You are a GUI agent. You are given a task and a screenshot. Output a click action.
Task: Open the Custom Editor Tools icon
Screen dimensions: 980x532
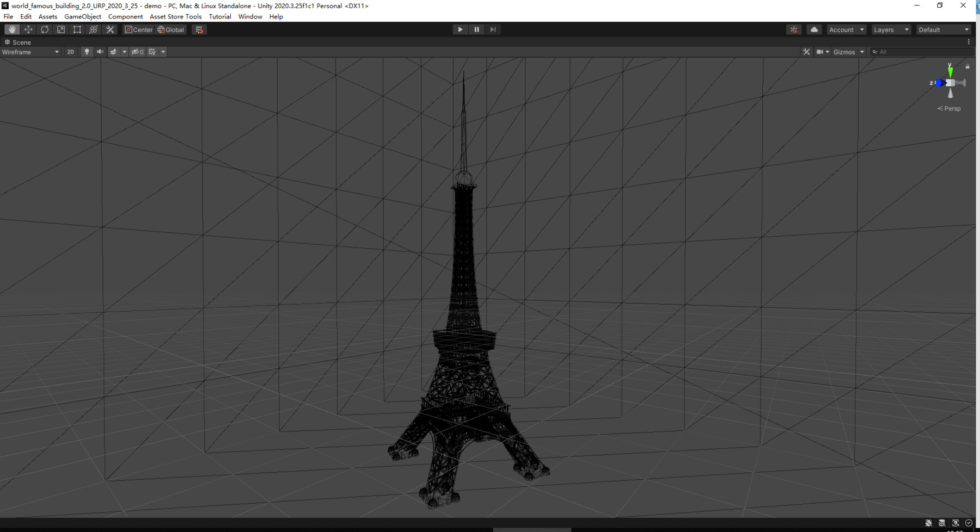(110, 29)
